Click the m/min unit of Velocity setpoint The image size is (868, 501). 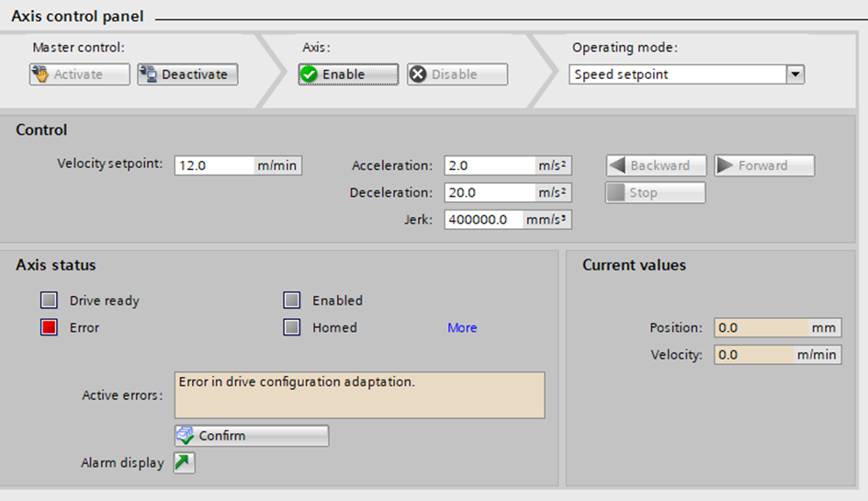276,165
